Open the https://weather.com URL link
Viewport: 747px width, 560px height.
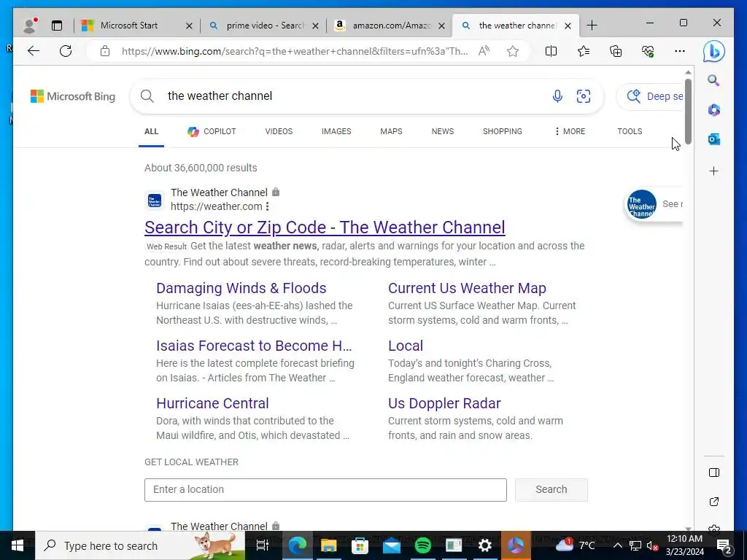coord(216,206)
